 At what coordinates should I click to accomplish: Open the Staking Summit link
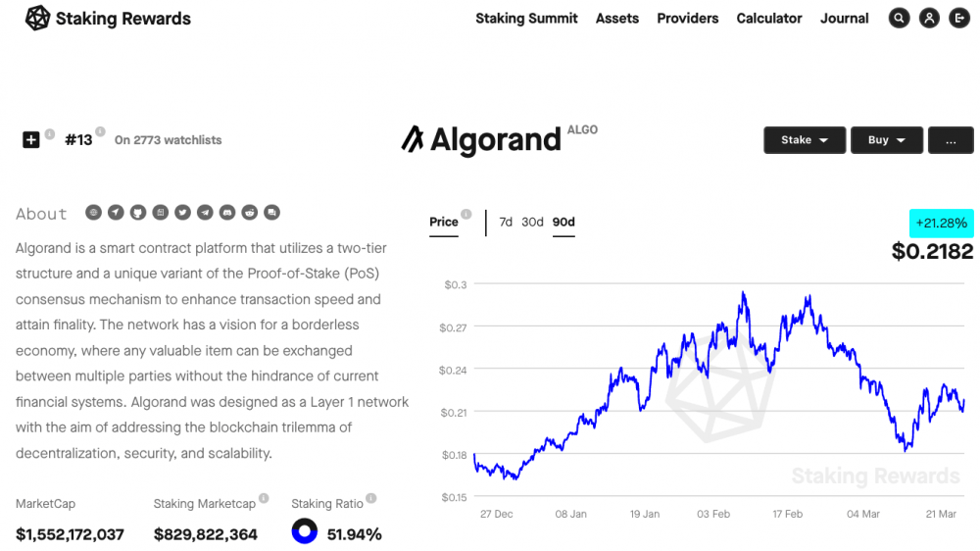pos(526,19)
